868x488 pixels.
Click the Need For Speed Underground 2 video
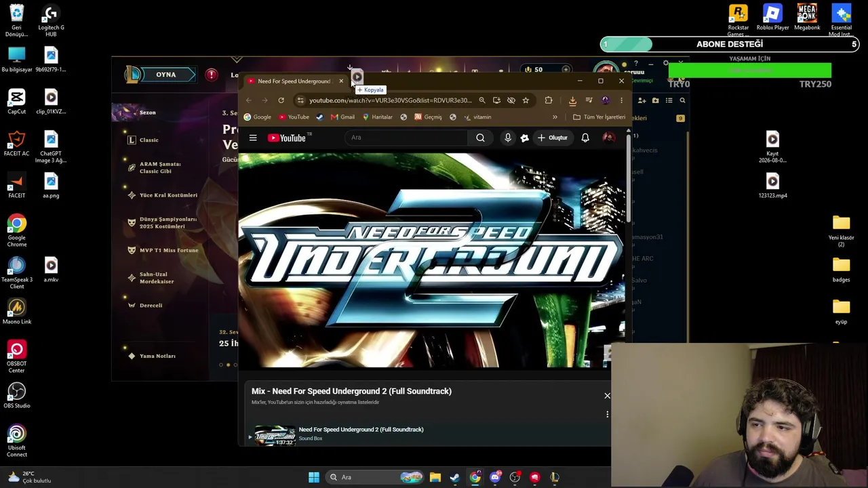point(431,260)
